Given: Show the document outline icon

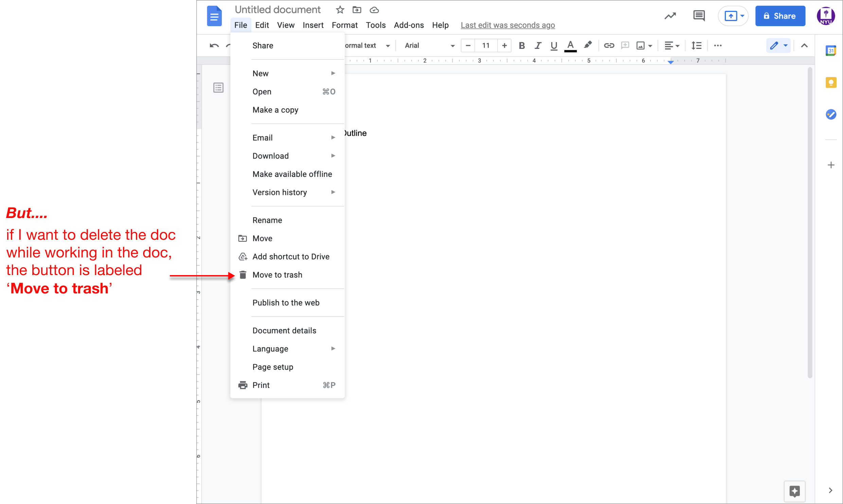Looking at the screenshot, I should coord(218,88).
